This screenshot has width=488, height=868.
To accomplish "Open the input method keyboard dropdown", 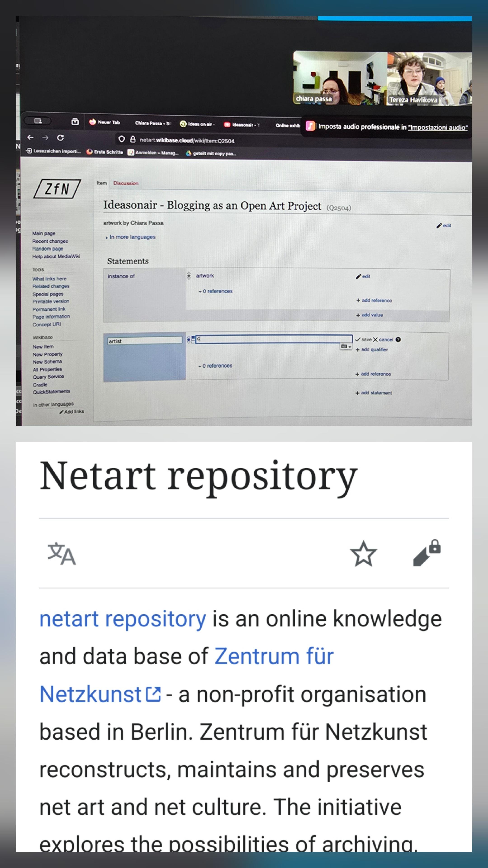I will 346,346.
